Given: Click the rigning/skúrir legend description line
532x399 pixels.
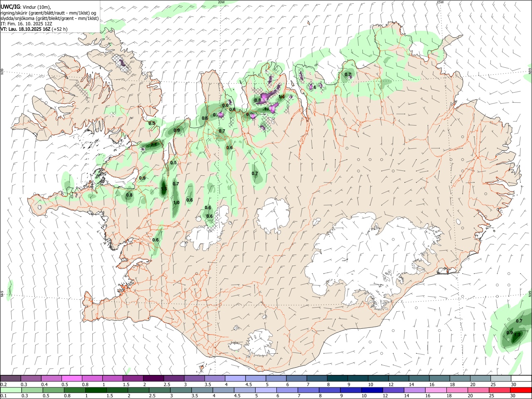Looking at the screenshot, I should 48,13.
